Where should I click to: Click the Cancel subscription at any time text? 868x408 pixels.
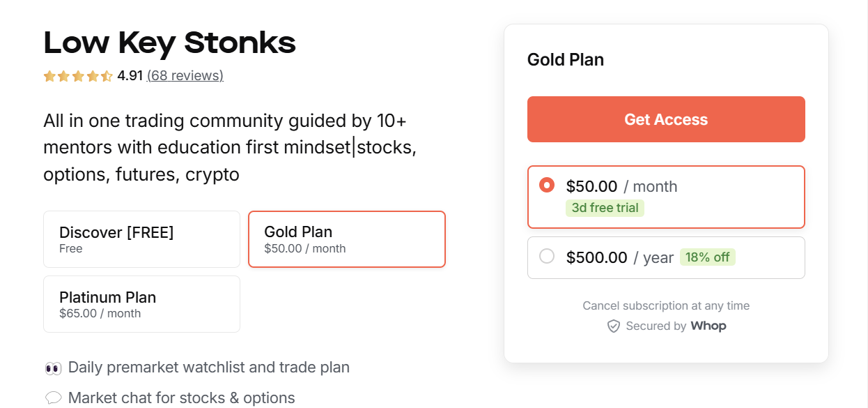[666, 305]
